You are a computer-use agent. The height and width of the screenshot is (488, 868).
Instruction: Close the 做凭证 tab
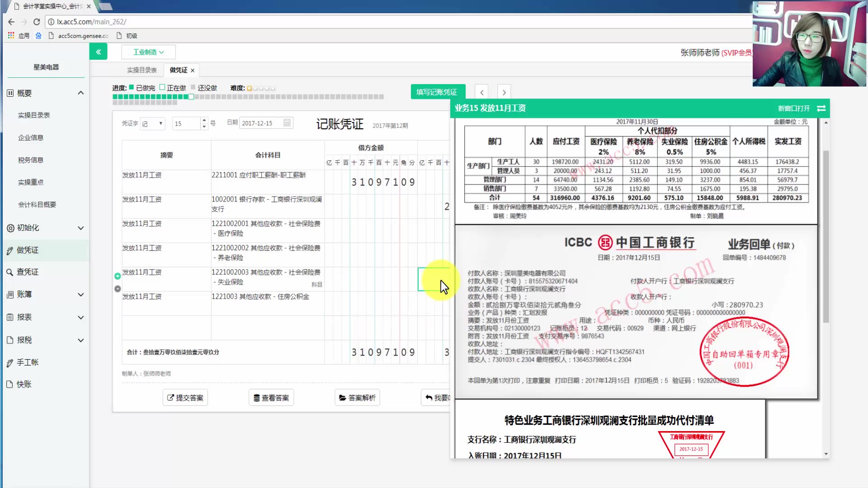(x=193, y=70)
